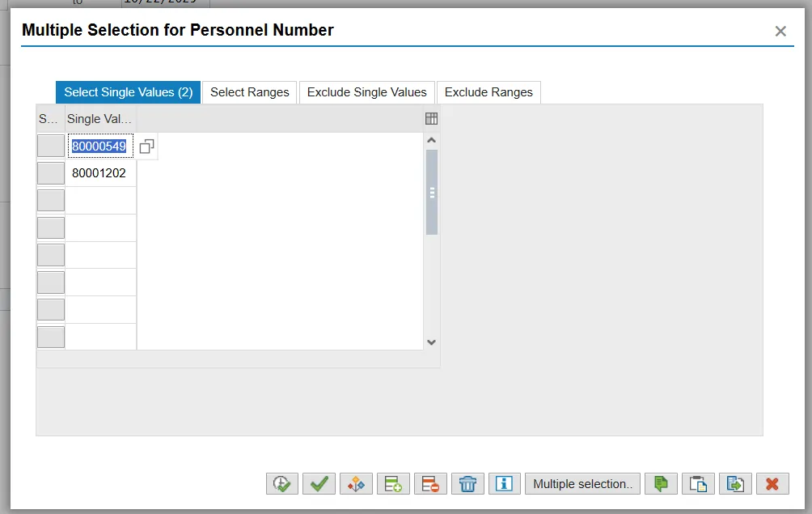The height and width of the screenshot is (514, 812).
Task: Open selection options icon with colored diamonds
Action: click(356, 484)
